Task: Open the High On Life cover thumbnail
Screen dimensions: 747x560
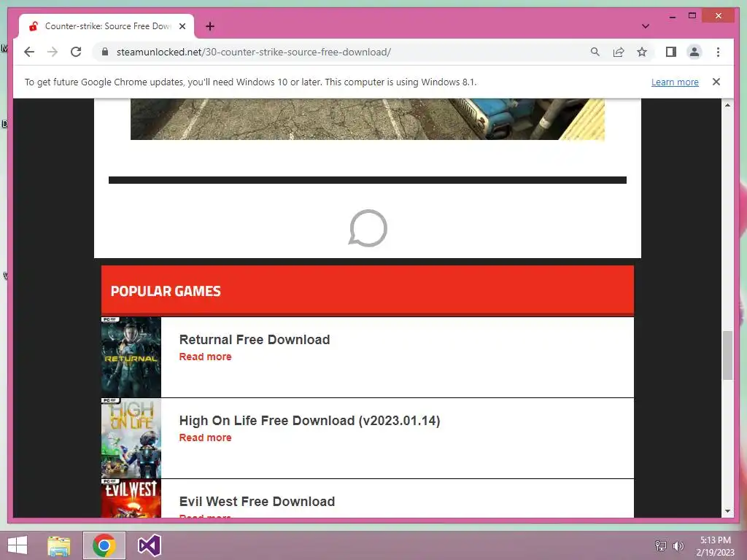Action: [x=131, y=438]
